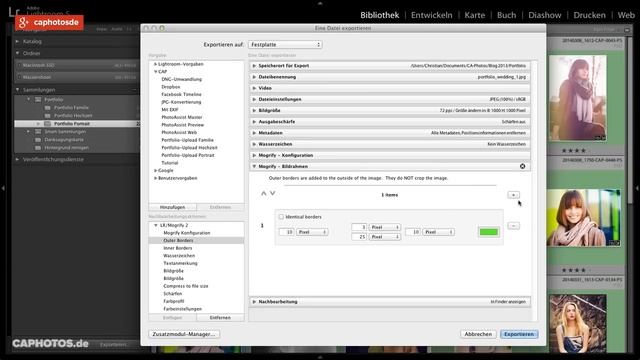Close the Mogrify Bildrahmen section with X icon

pyautogui.click(x=522, y=167)
